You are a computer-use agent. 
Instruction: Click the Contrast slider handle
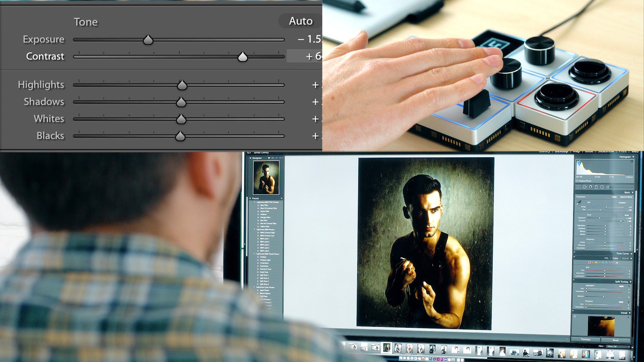point(243,57)
